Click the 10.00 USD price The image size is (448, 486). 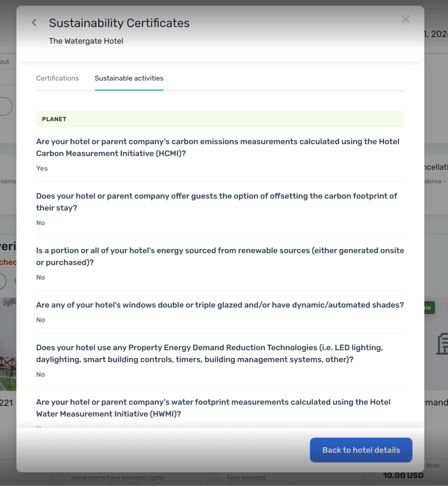(403, 476)
